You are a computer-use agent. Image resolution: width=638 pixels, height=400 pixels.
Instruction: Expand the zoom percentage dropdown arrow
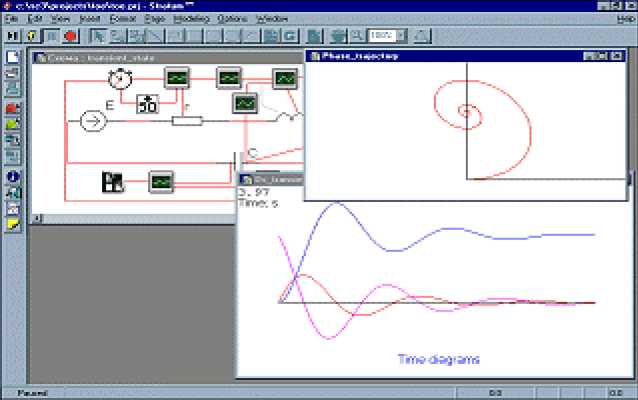(402, 36)
